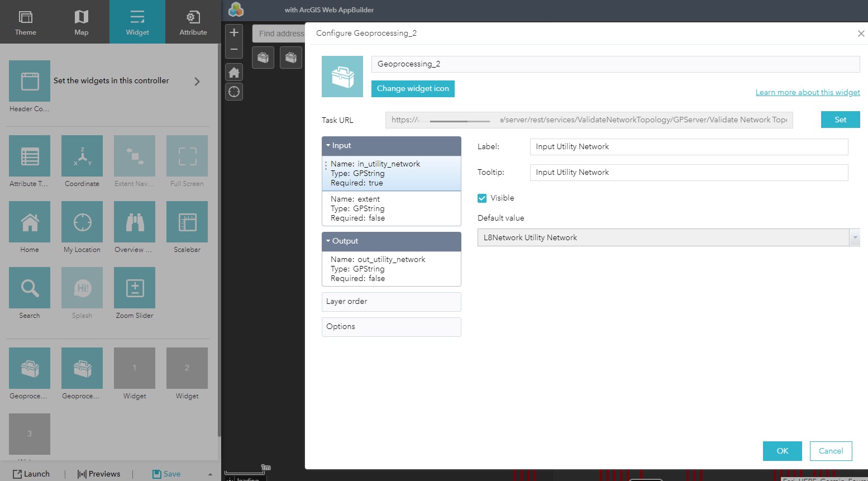The image size is (868, 481).
Task: Click the Header Controller widget icon
Action: (29, 81)
